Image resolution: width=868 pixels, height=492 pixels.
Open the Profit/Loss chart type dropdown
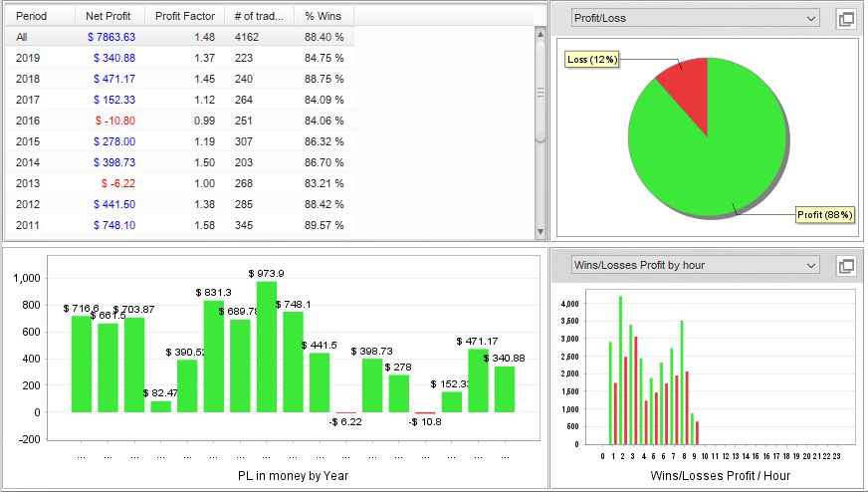tap(695, 18)
